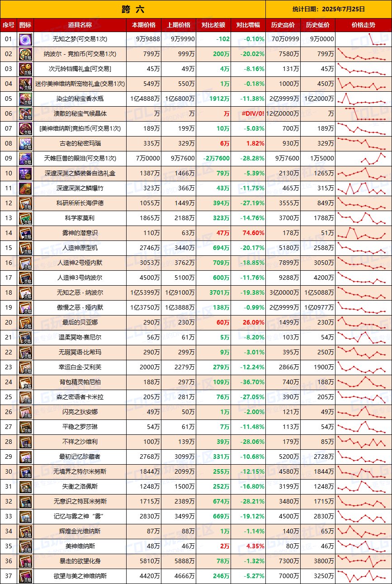
Task: Click the 染尘的秘宝香水瓶 icon
Action: (25, 99)
